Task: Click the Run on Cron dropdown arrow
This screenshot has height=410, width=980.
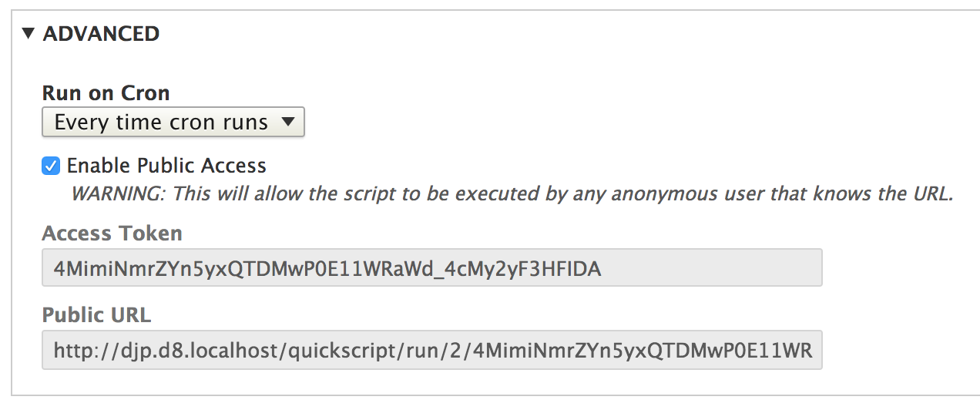Action: [x=287, y=121]
